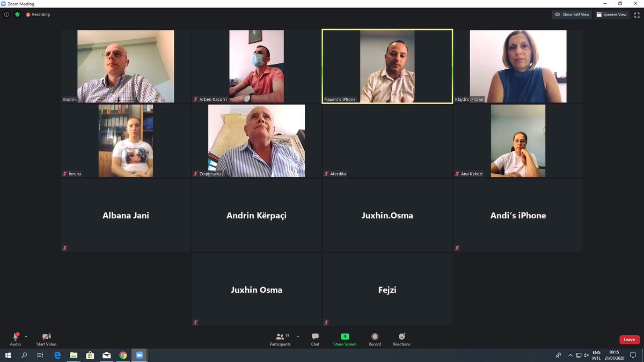Screen dimensions: 644x362
Task: Open the ENG INTL language switcher
Action: (597, 355)
